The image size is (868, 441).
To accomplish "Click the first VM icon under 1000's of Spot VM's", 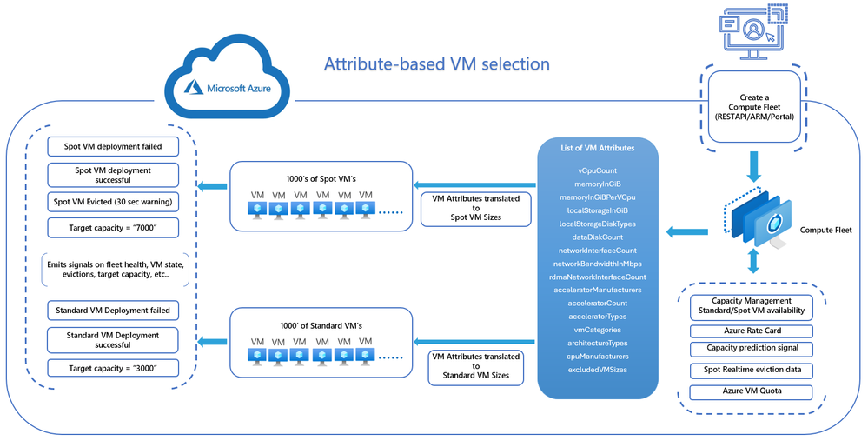I will click(257, 210).
